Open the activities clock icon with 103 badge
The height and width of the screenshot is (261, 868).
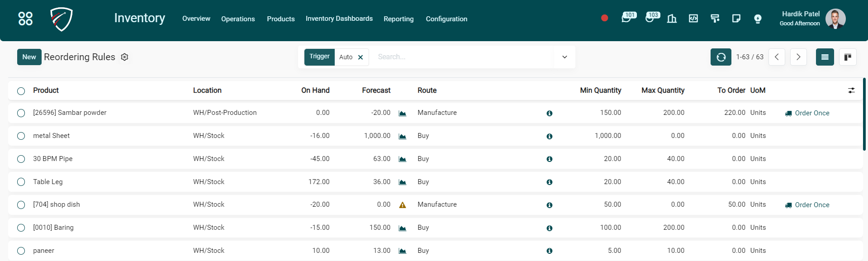[650, 19]
